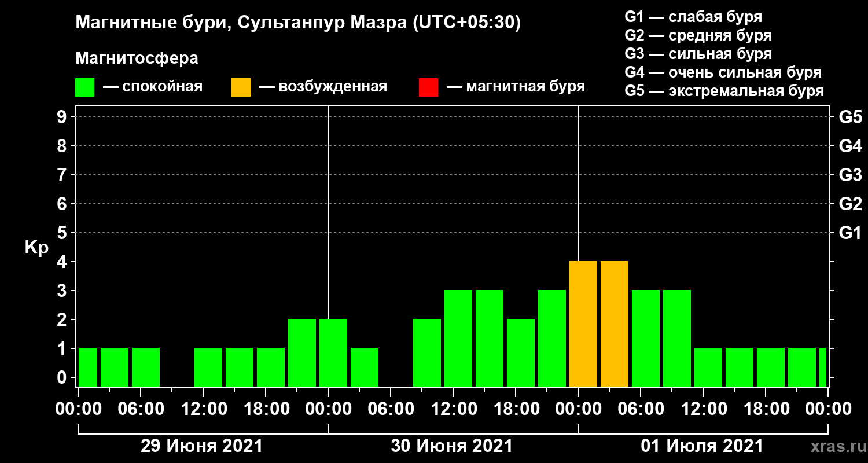Viewport: 868px width, 463px height.
Task: Click the Магнитосфера heading
Action: 137,58
